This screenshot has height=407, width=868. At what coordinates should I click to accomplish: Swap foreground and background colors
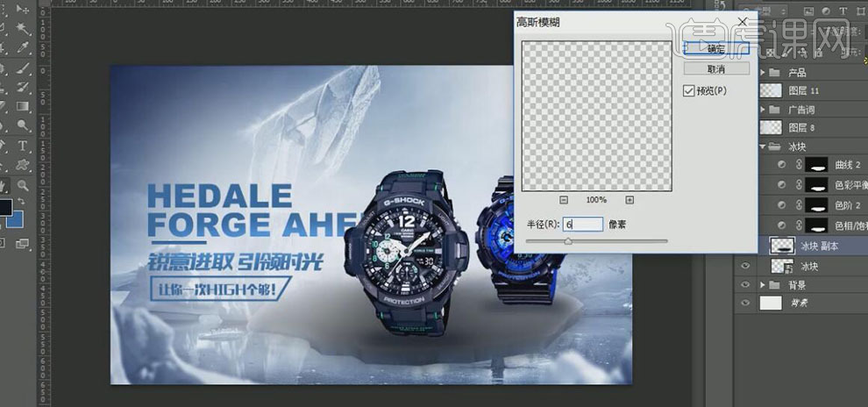[x=22, y=202]
